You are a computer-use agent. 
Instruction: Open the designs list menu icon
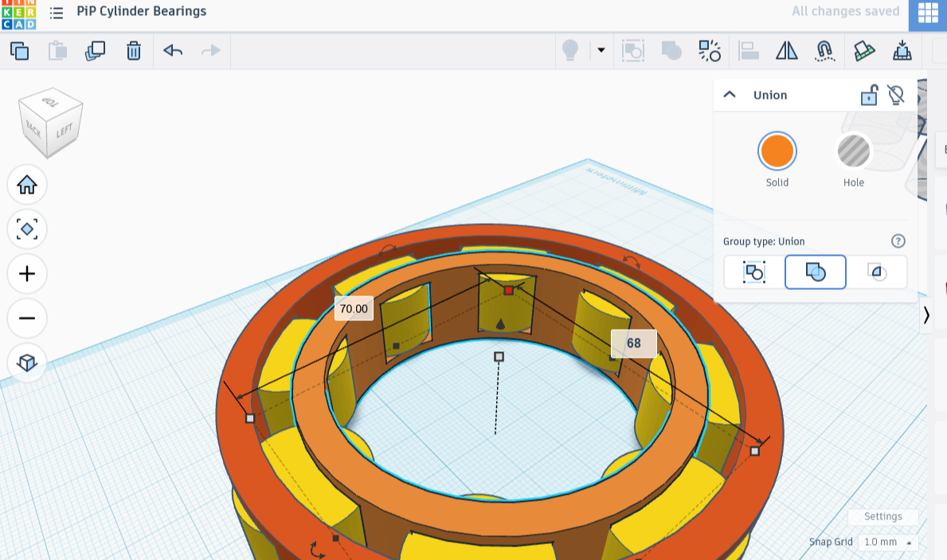point(57,13)
